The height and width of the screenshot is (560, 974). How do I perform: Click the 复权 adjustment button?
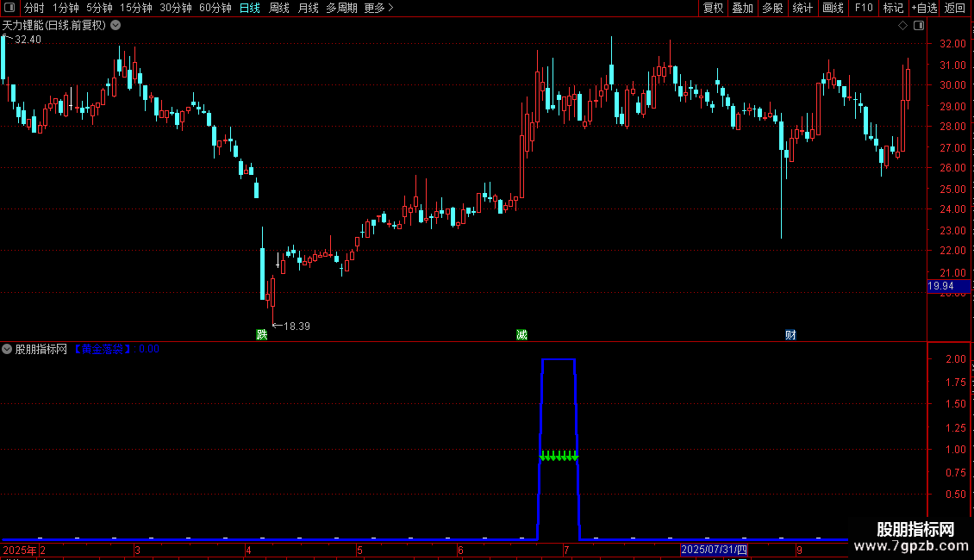tap(713, 8)
